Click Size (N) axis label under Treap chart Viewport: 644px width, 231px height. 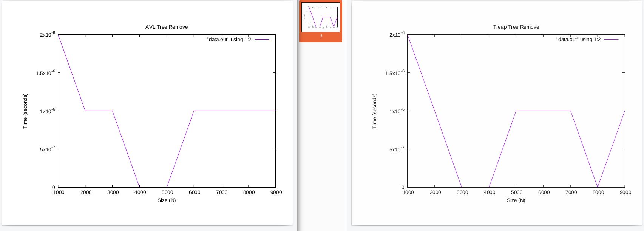point(516,200)
